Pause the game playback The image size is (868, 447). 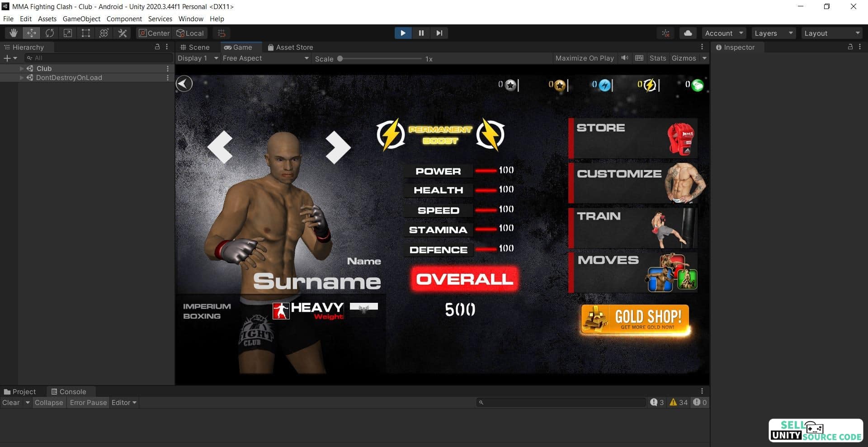[x=421, y=33]
